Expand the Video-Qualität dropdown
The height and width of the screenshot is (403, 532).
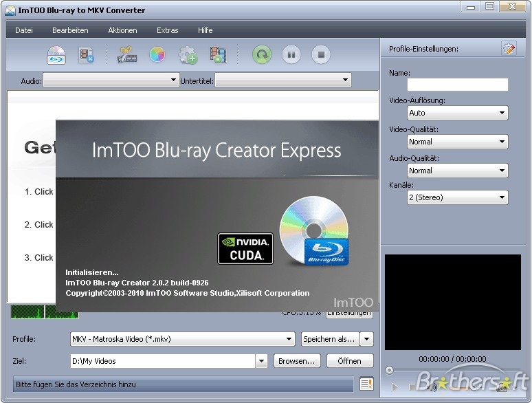pyautogui.click(x=457, y=142)
